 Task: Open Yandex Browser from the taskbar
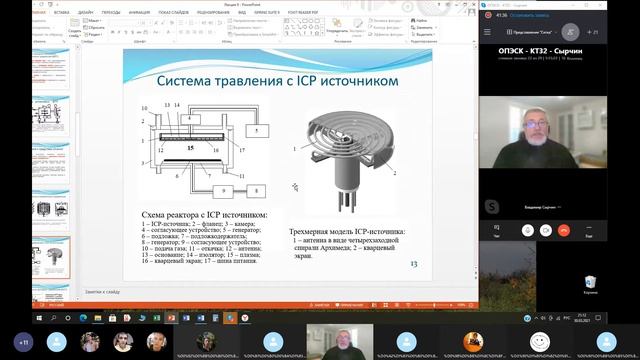tap(245, 318)
